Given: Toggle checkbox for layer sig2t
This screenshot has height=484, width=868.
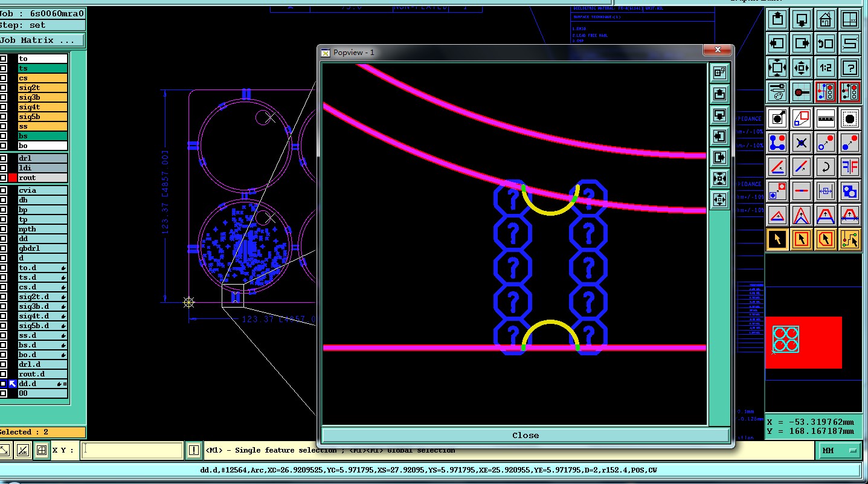Looking at the screenshot, I should click(x=3, y=88).
